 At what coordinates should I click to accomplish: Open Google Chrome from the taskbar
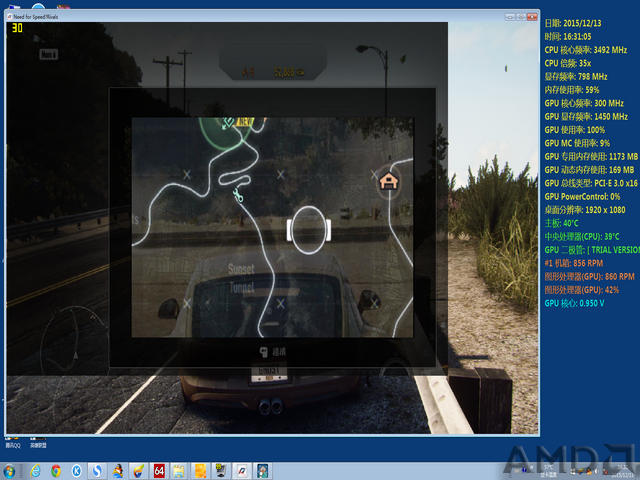(56, 471)
